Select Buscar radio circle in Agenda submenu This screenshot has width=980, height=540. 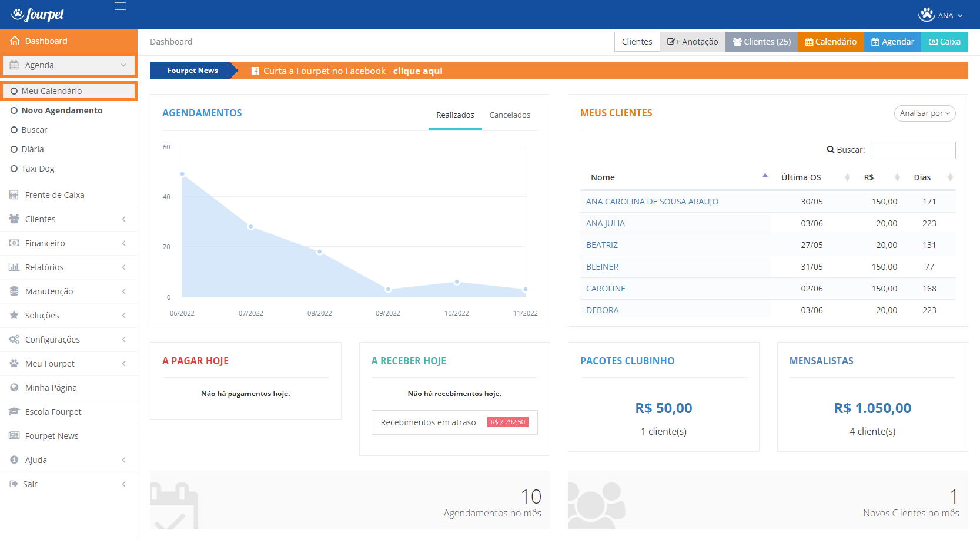pos(14,130)
